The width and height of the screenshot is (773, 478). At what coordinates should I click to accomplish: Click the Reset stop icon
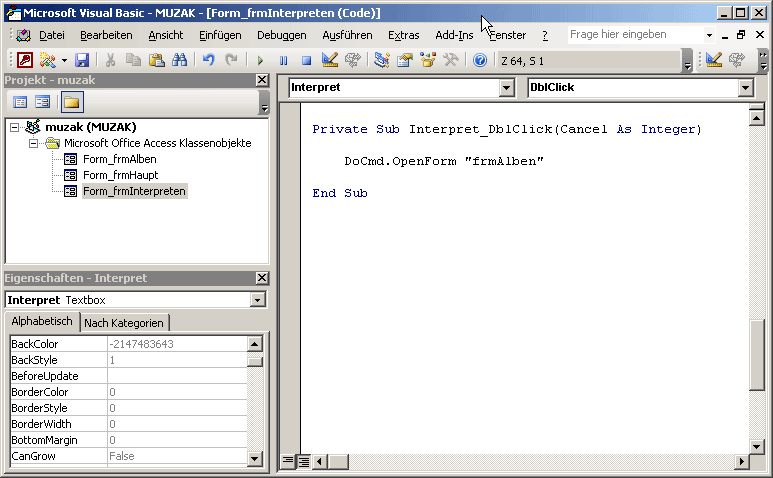tap(306, 61)
